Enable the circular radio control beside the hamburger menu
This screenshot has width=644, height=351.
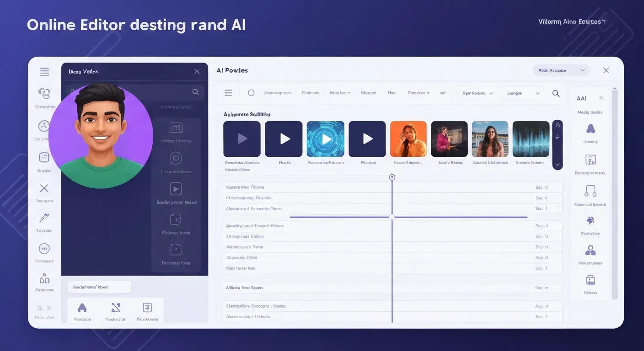coord(251,92)
